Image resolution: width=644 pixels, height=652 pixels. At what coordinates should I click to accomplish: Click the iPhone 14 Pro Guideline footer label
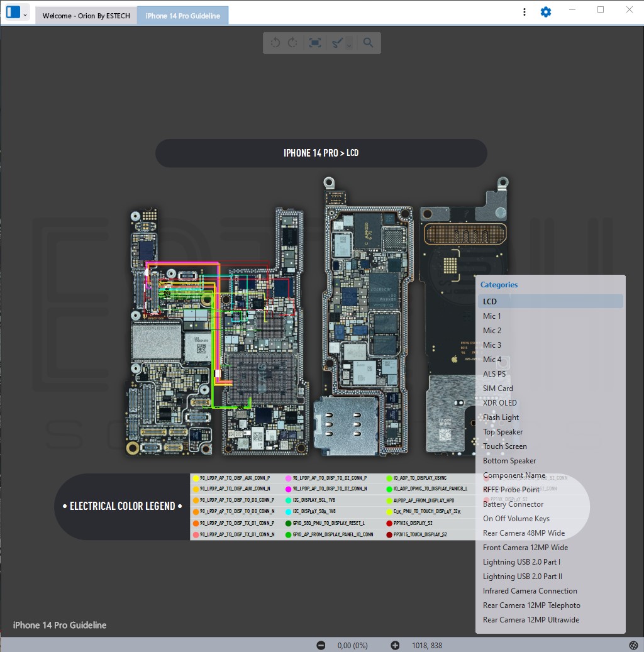[x=60, y=625]
